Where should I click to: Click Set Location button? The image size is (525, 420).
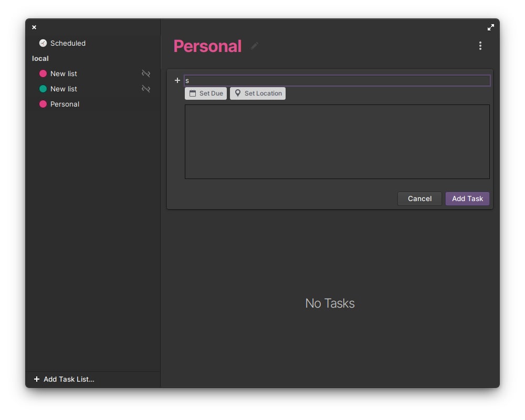pyautogui.click(x=257, y=93)
